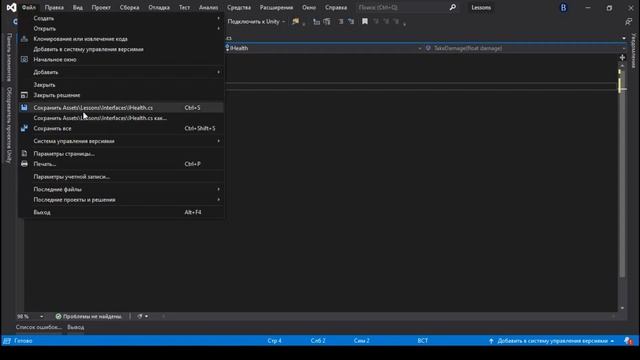The height and width of the screenshot is (360, 640).
Task: Toggle a bookmark with the bookmark toolbar icon
Action: pyautogui.click(x=365, y=22)
